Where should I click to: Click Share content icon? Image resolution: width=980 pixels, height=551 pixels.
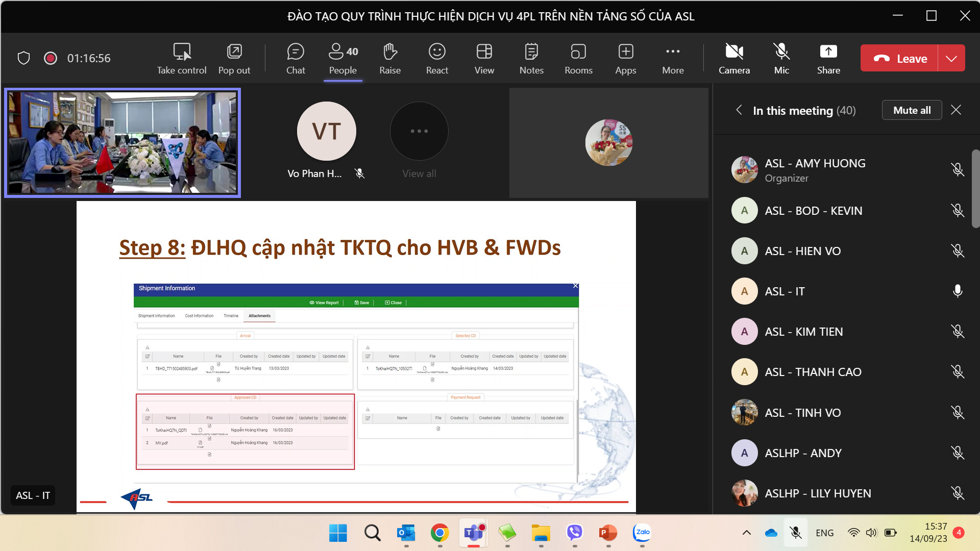pyautogui.click(x=828, y=58)
